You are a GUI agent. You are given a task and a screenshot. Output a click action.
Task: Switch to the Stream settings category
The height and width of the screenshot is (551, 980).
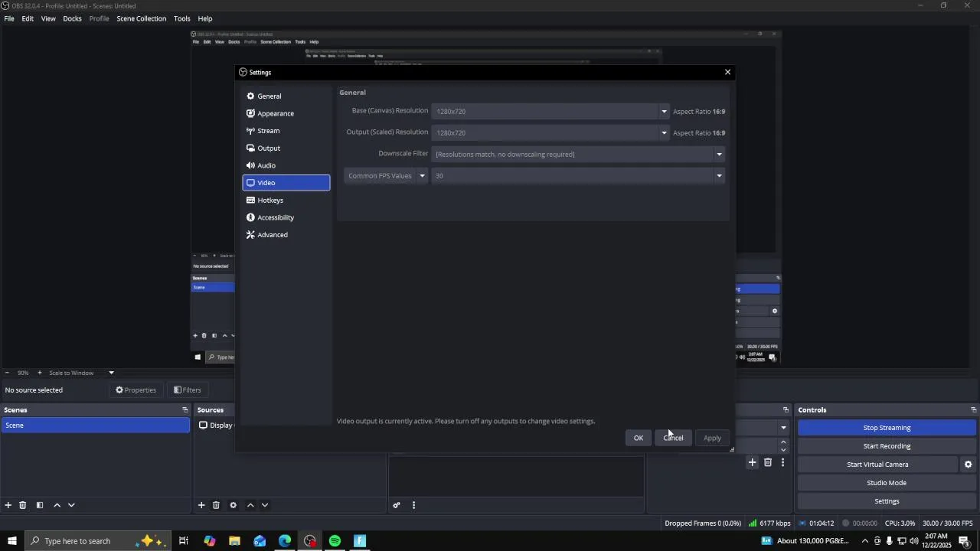286,131
